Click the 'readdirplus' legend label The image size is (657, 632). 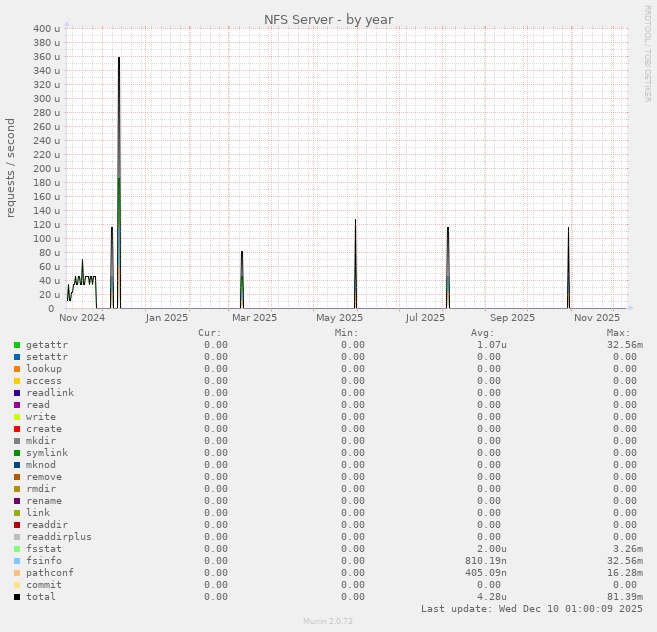click(59, 537)
